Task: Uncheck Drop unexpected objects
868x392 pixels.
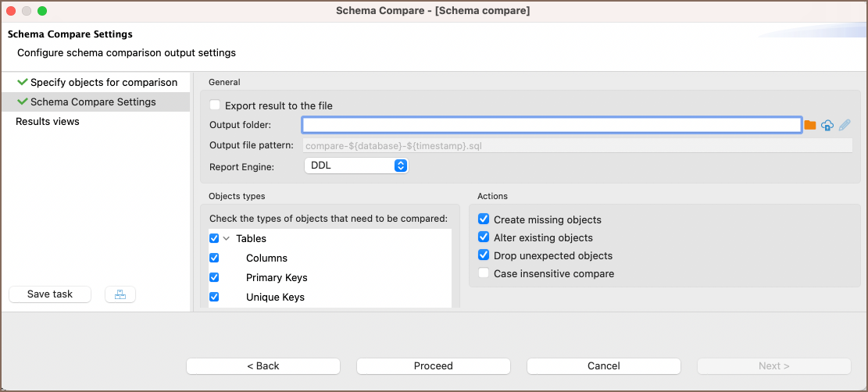Action: click(484, 255)
